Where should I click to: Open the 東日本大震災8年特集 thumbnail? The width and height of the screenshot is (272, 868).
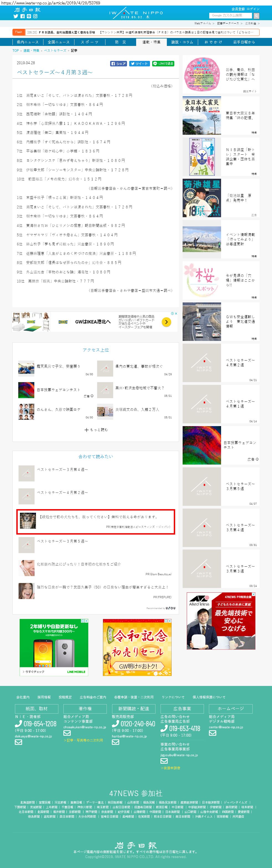(x=202, y=116)
